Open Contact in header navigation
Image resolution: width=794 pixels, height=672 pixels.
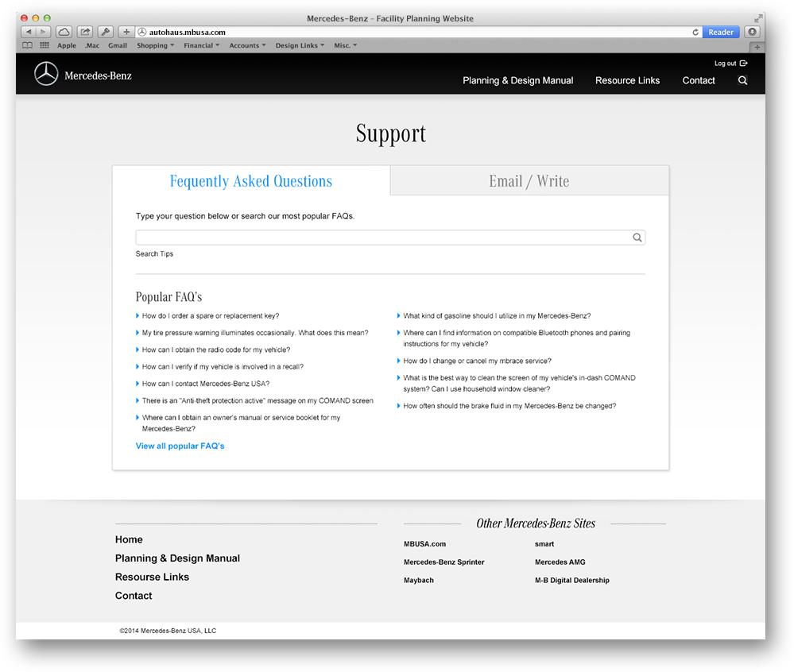pos(699,80)
